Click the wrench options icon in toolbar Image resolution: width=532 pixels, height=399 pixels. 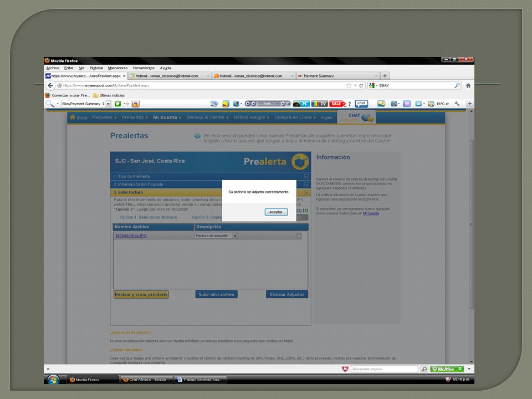pos(457,104)
